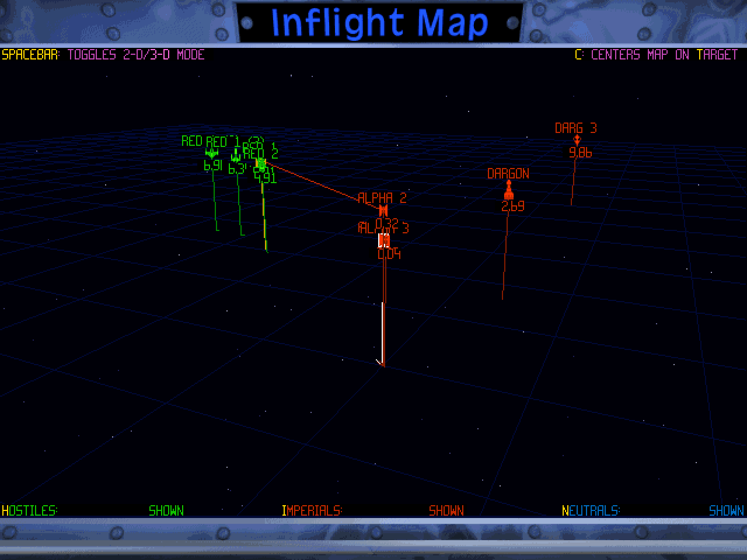Click the DARG 3 distance readout 9.86
Image resolution: width=747 pixels, height=560 pixels.
coord(580,153)
